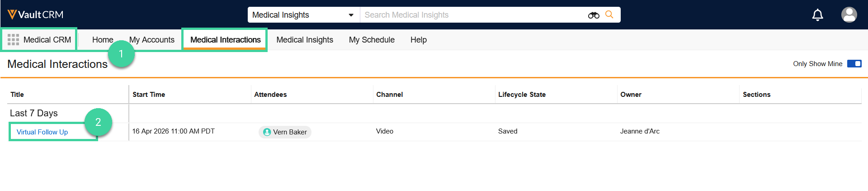Go to the My Accounts tab

(x=151, y=40)
